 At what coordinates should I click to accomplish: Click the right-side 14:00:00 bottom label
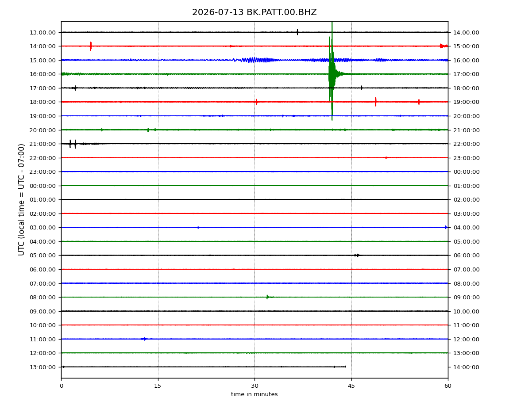pyautogui.click(x=466, y=367)
